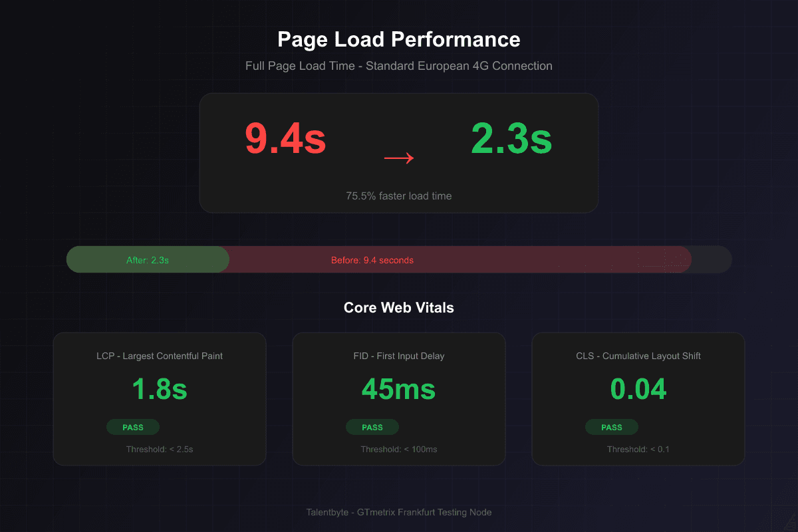Select the green 2.3s after value

(x=511, y=140)
